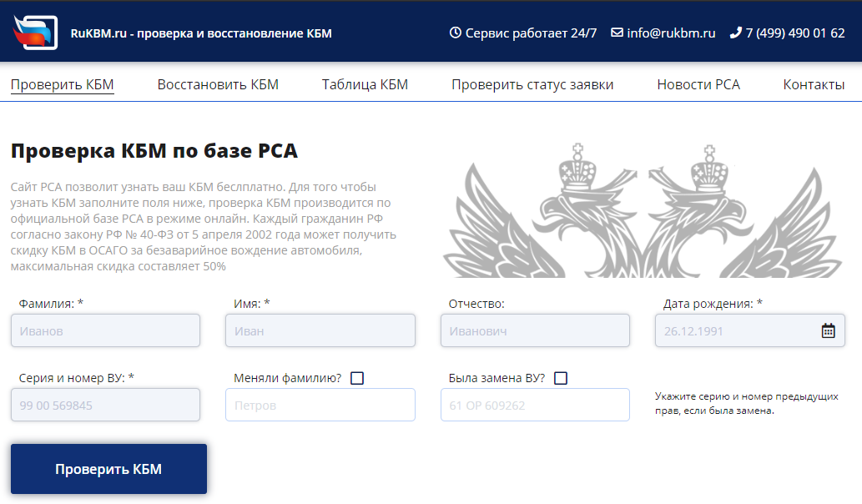862x504 pixels.
Task: Tick the "Меняли фамилию?" checkbox
Action: pyautogui.click(x=357, y=378)
